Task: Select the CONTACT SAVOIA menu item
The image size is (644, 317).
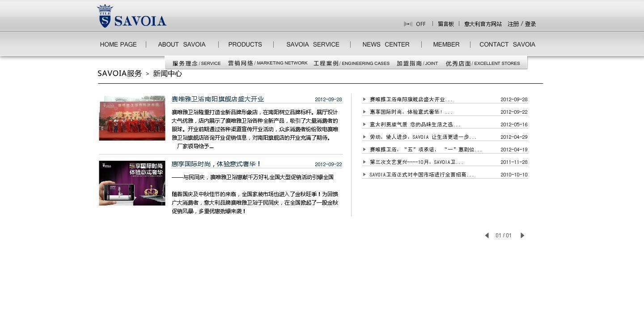Action: click(507, 44)
